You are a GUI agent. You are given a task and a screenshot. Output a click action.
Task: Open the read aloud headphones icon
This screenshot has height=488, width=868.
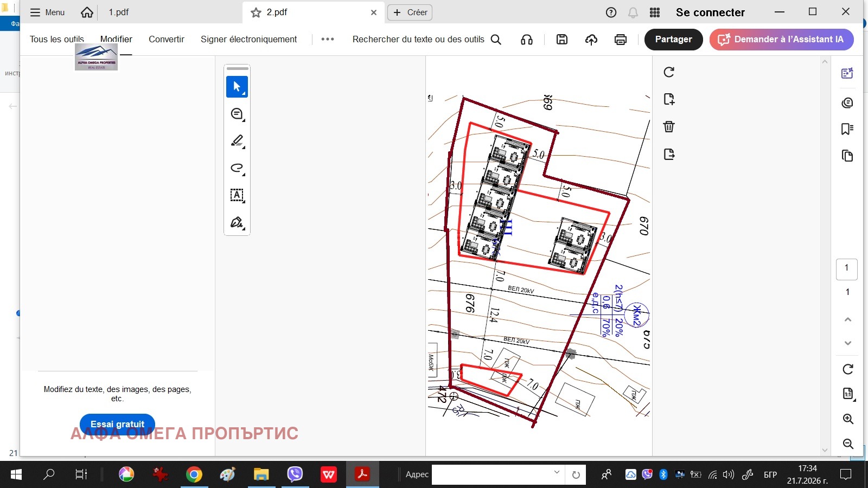coord(527,39)
